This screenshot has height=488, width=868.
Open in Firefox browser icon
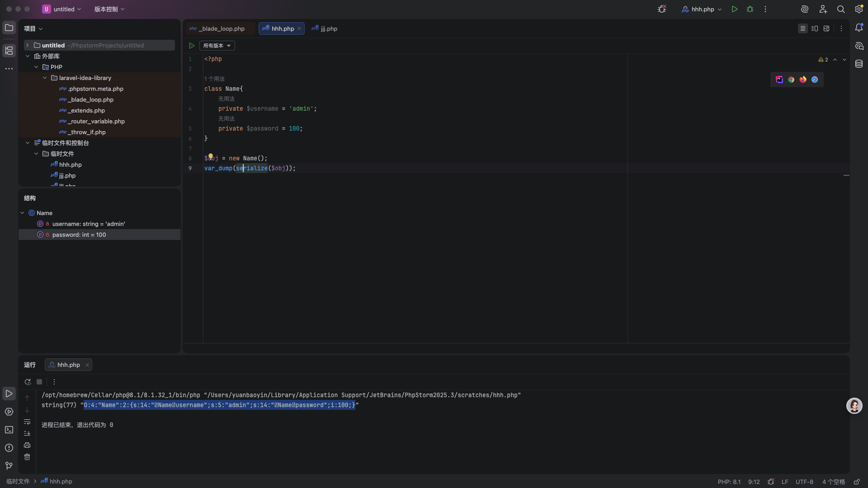click(803, 80)
